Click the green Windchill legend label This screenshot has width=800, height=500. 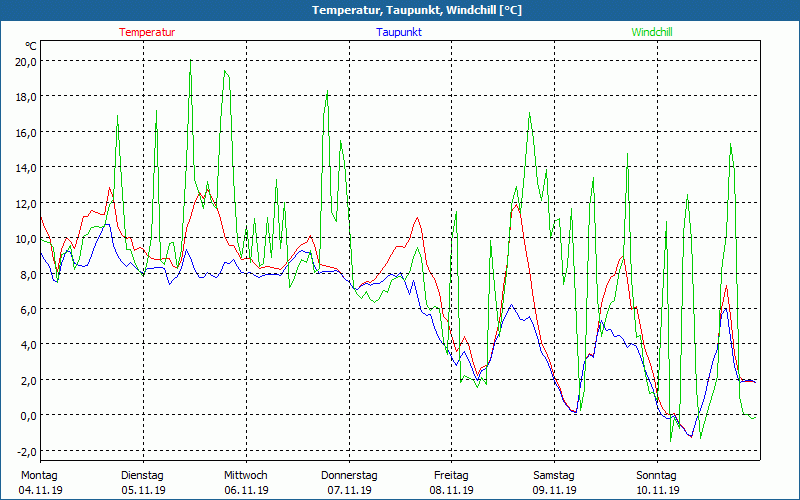(652, 32)
